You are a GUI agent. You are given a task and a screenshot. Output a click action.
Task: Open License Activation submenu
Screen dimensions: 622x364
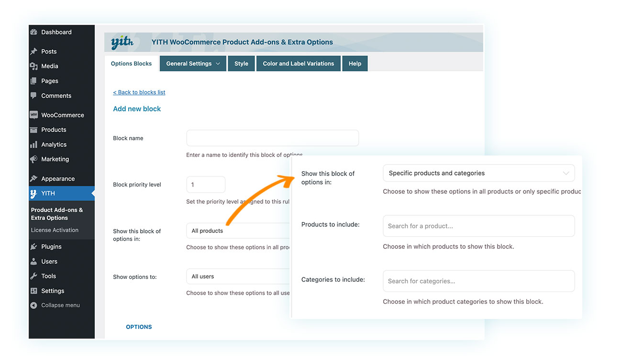[55, 230]
